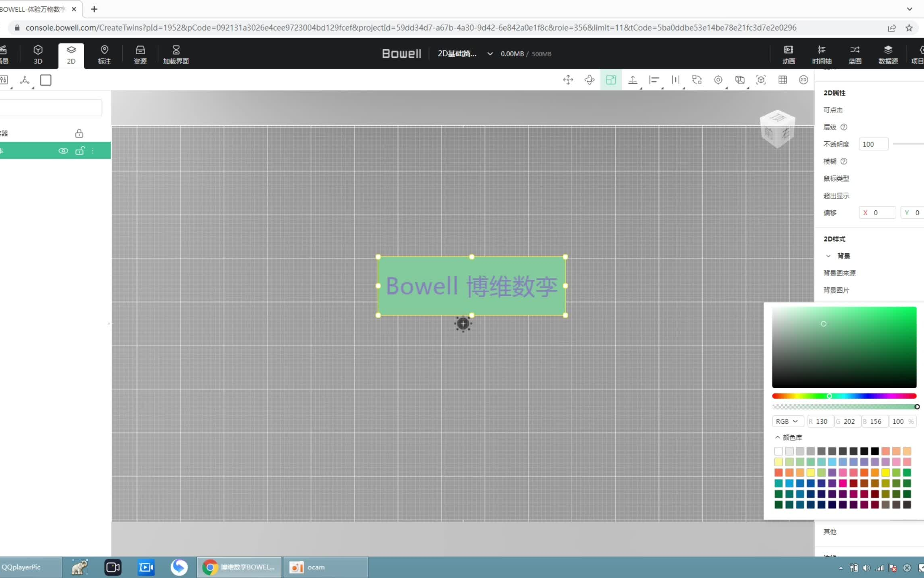Click the 层级 help question icon
The width and height of the screenshot is (924, 578).
click(x=844, y=127)
